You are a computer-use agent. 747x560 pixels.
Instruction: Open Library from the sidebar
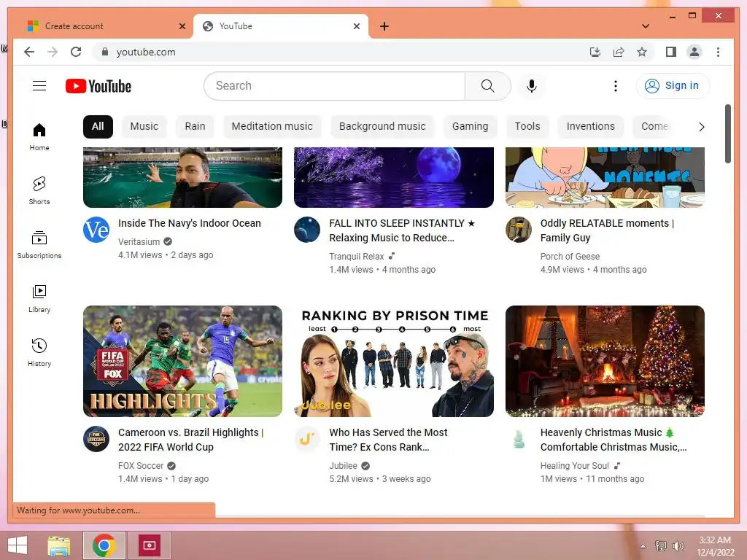(x=39, y=298)
